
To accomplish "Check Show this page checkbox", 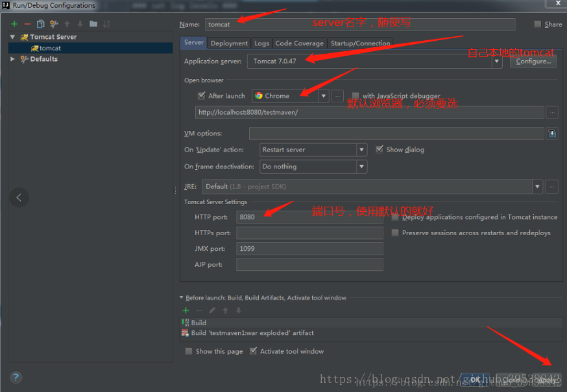I will point(188,351).
